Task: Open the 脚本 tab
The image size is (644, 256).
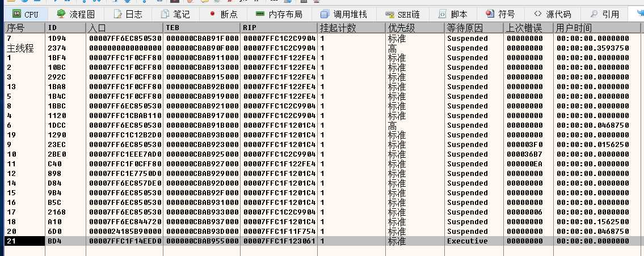Action: pyautogui.click(x=453, y=14)
